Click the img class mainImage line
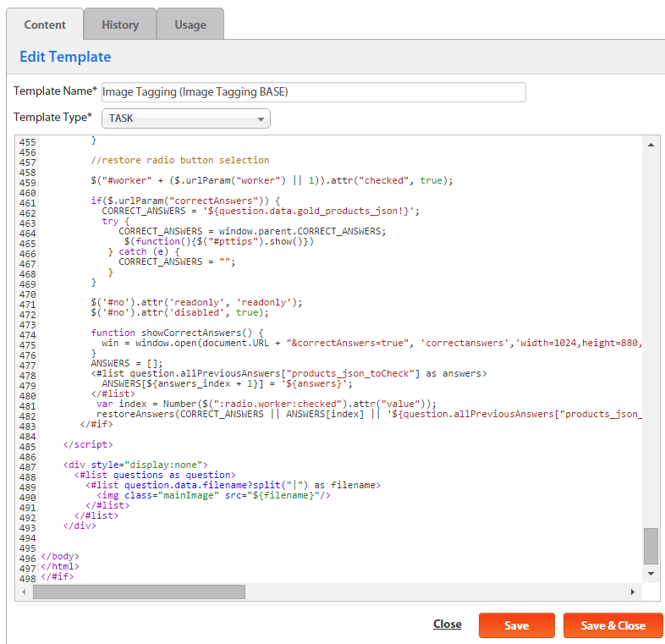 [x=213, y=495]
